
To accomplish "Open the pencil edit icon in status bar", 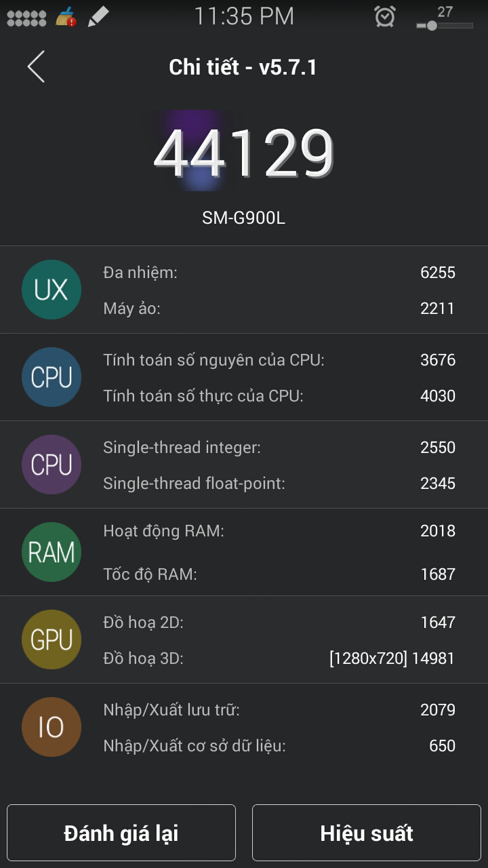I will [x=97, y=16].
